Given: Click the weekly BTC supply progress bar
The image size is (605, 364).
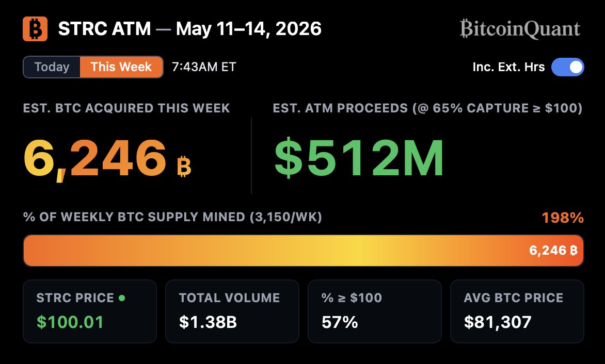Looking at the screenshot, I should [x=303, y=251].
